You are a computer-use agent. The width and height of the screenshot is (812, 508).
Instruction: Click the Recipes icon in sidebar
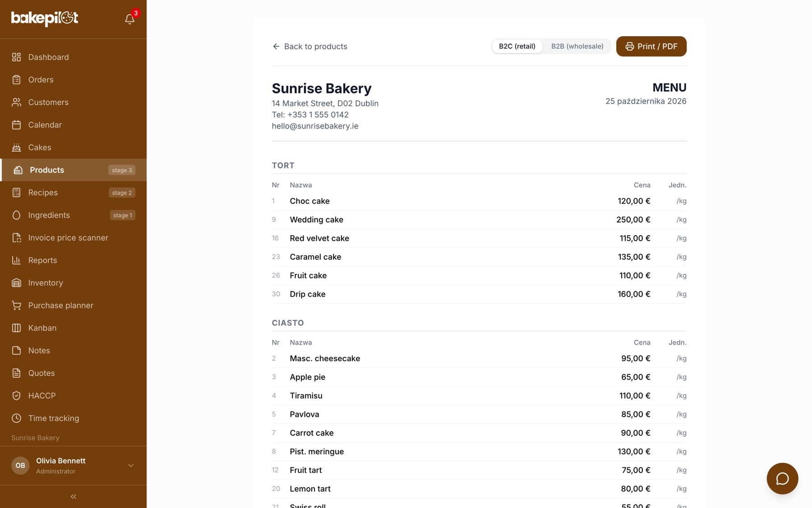tap(17, 192)
